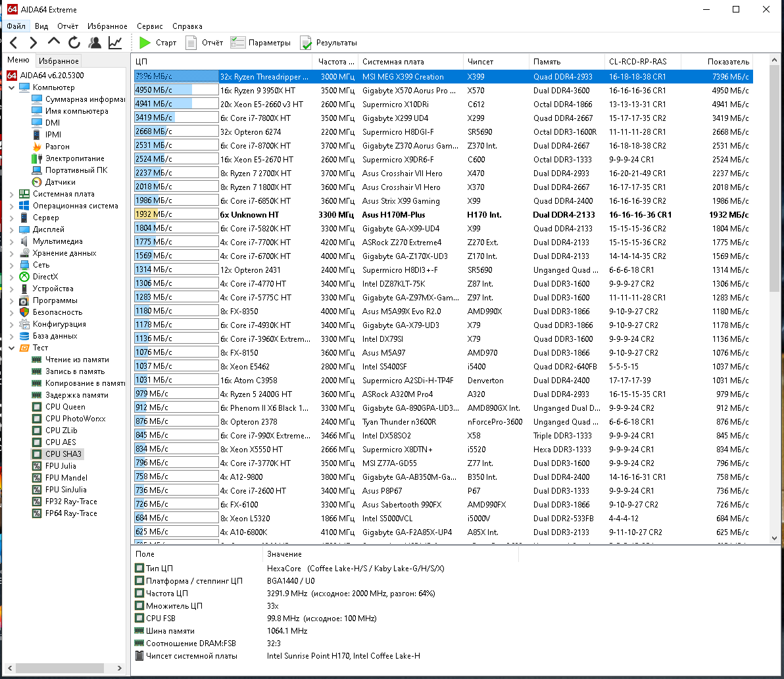The image size is (784, 679).
Task: Select the Задержка памяти benchmark
Action: pos(70,395)
